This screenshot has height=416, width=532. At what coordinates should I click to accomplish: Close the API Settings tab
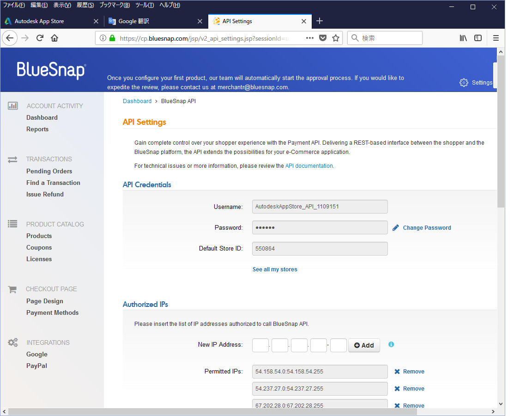click(x=304, y=21)
